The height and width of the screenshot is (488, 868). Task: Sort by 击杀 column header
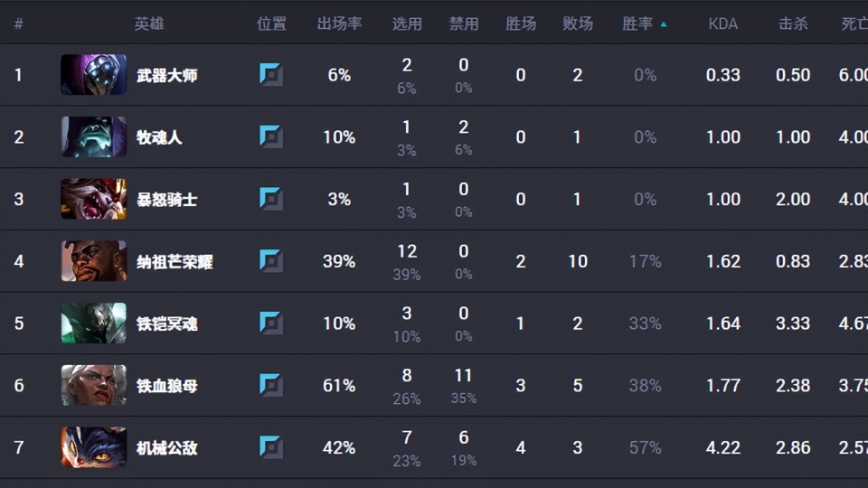793,23
